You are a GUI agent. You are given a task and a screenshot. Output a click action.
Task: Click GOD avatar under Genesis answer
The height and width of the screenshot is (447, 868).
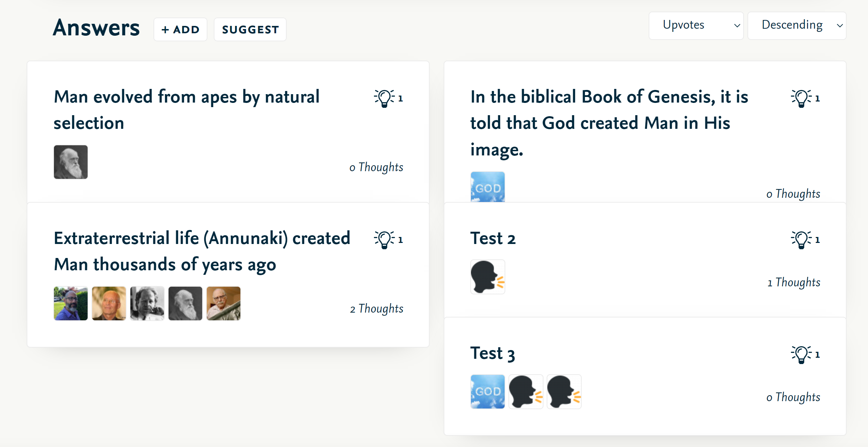tap(487, 187)
